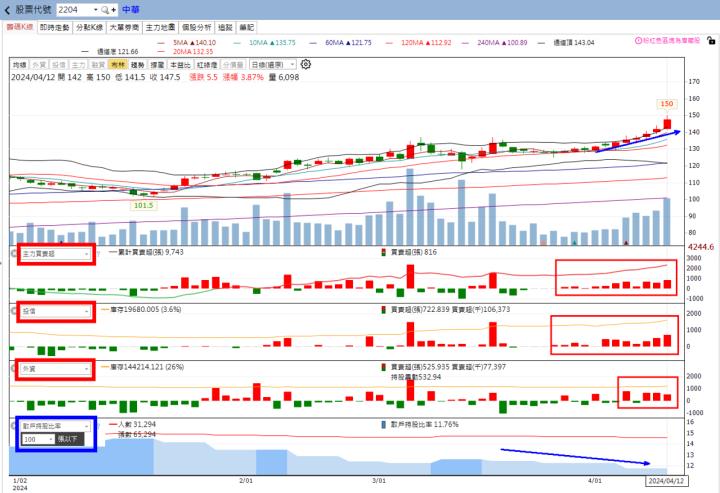Open the 外資 sub-chart indicator dropdown
Image resolution: width=720 pixels, height=493 pixels.
tap(55, 369)
